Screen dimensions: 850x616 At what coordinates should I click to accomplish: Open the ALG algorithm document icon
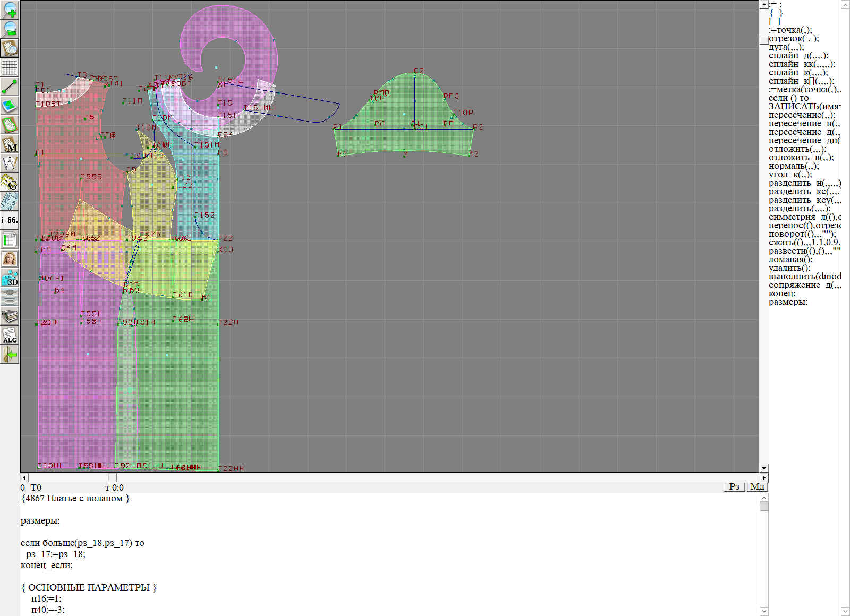point(10,335)
